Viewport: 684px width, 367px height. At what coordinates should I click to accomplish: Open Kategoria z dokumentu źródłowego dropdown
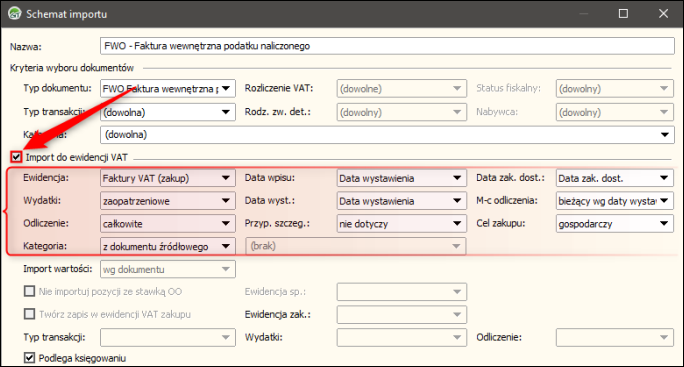(x=168, y=246)
